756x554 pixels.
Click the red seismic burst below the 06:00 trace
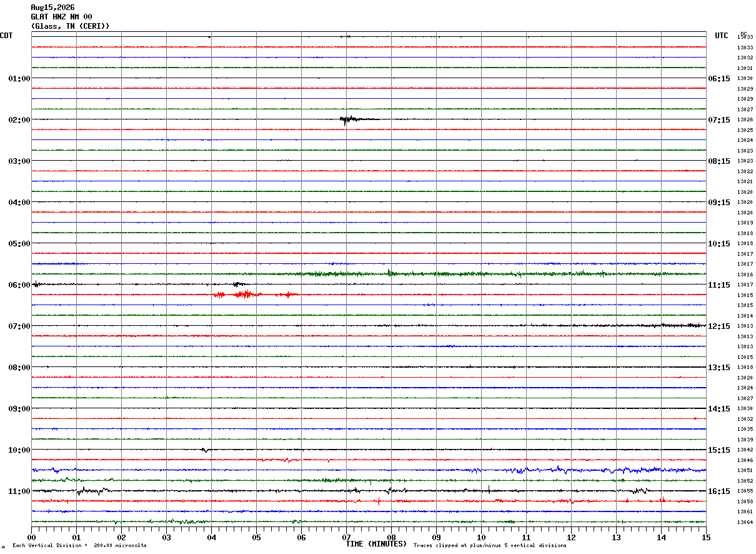pyautogui.click(x=256, y=294)
